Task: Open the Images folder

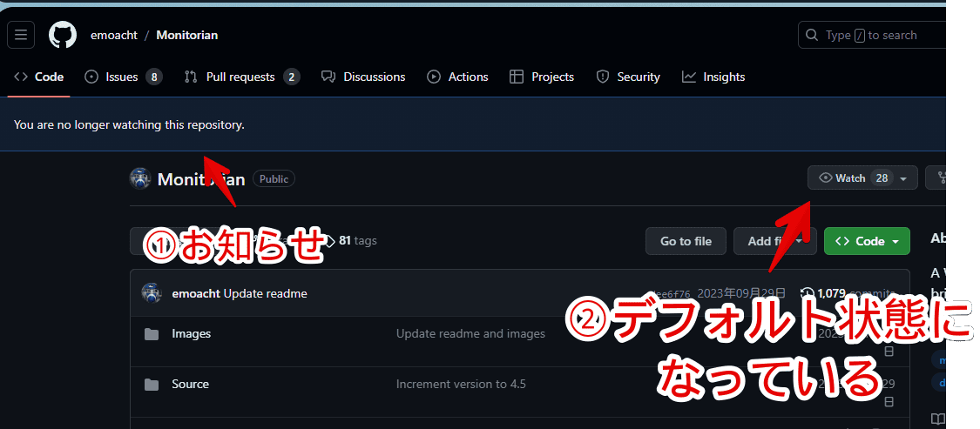Action: [x=192, y=333]
